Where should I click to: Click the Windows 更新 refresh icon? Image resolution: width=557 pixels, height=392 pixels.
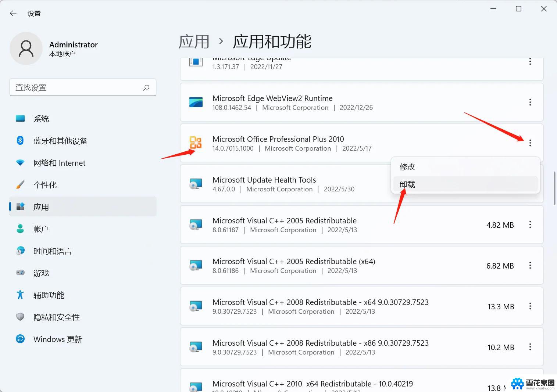(20, 339)
